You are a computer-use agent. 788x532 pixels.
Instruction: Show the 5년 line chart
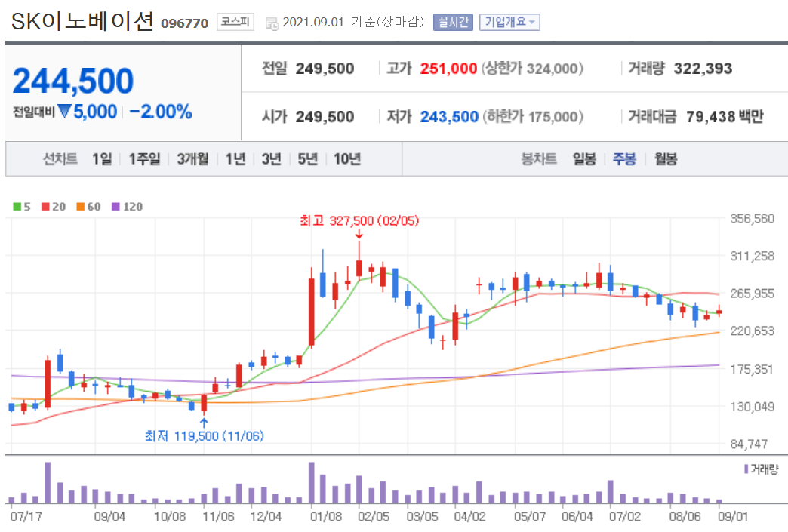pyautogui.click(x=307, y=159)
